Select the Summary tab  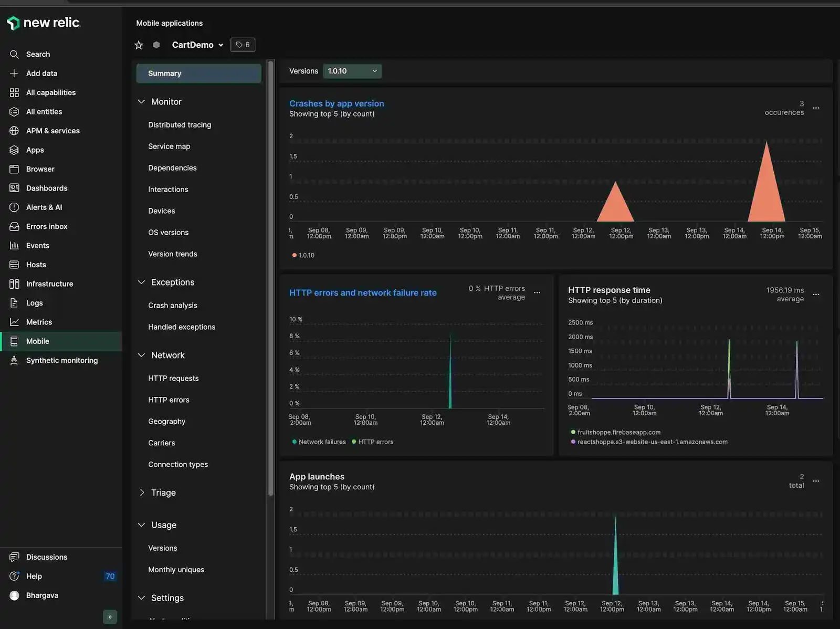198,74
